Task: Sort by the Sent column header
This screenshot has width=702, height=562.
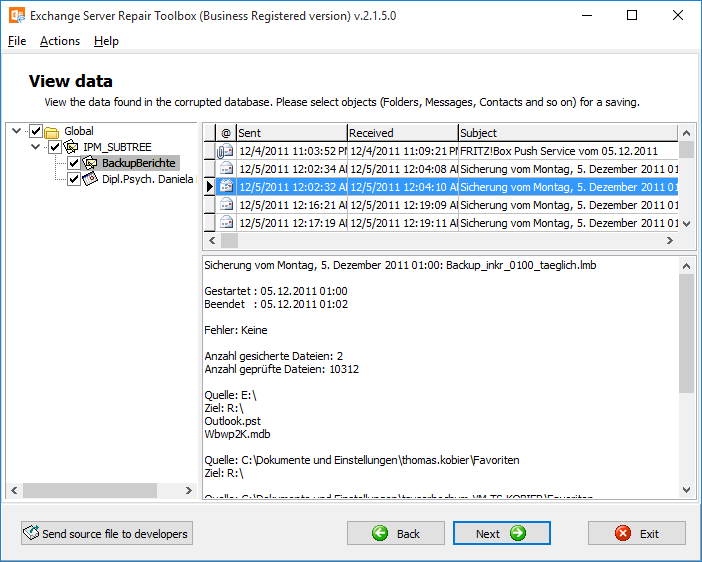Action: coord(292,133)
